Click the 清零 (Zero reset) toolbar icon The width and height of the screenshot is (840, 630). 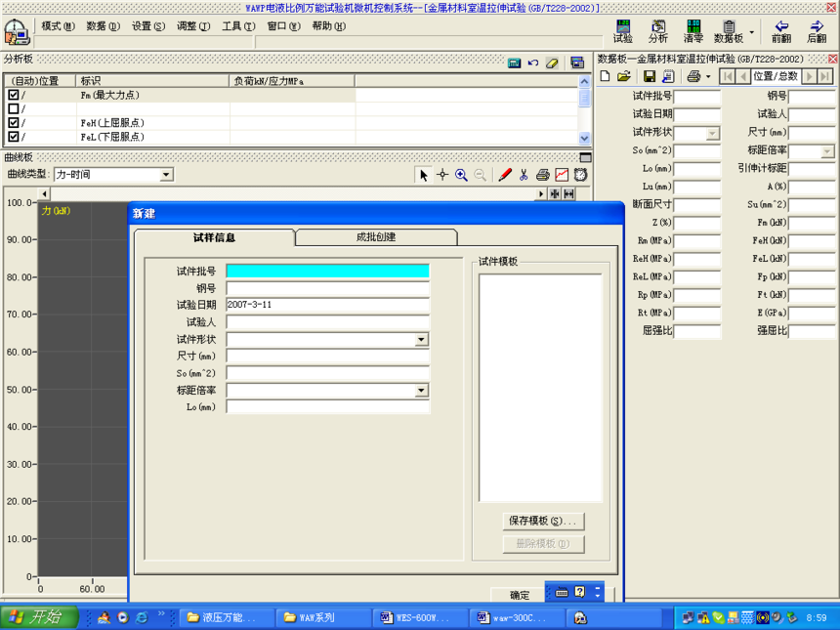pos(693,31)
